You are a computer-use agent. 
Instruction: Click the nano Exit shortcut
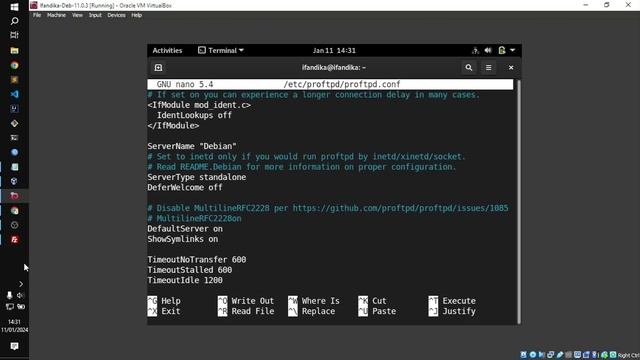(x=164, y=311)
